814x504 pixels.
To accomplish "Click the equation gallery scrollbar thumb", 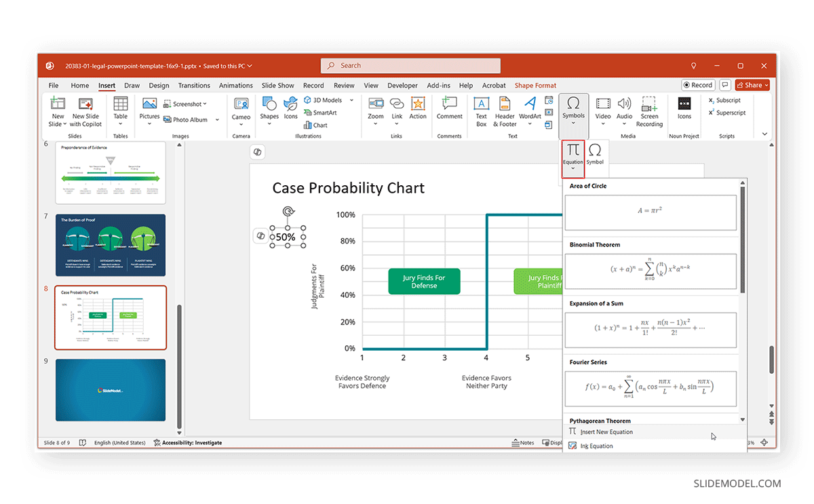I will coord(743,239).
